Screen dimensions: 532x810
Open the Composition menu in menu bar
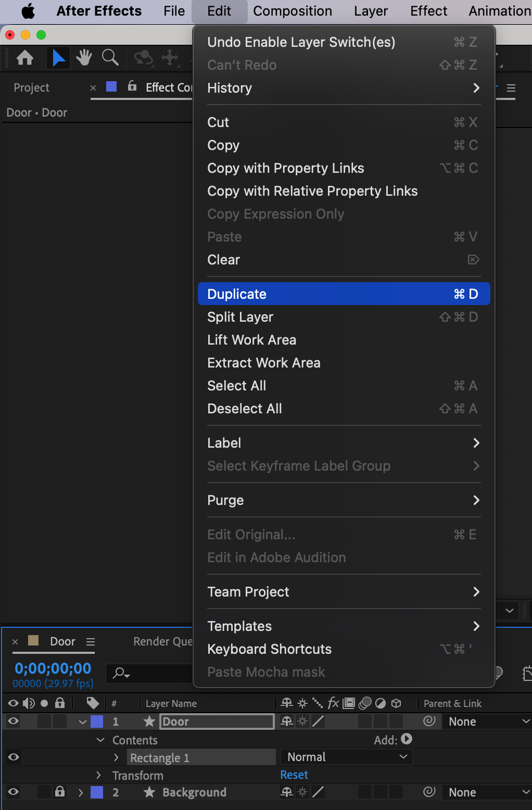click(x=293, y=11)
